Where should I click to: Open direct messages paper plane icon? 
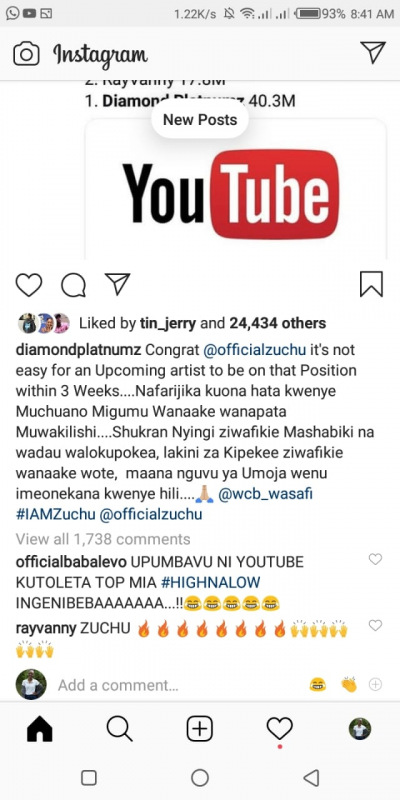tap(373, 52)
